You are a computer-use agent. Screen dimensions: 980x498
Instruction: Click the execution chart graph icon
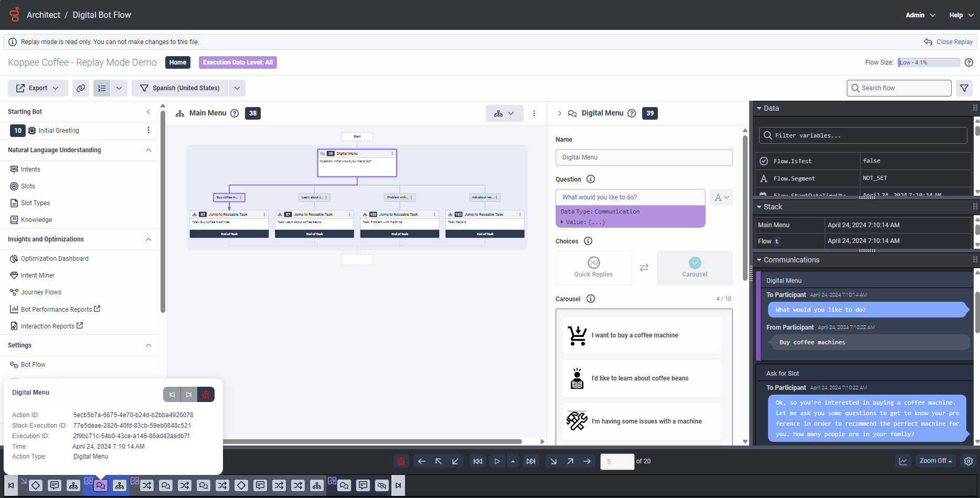pos(903,461)
